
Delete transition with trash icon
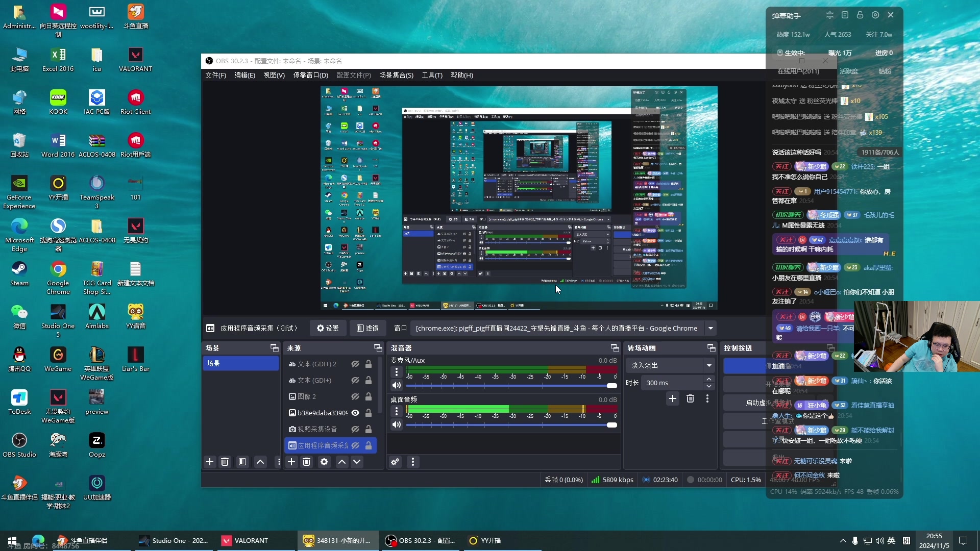pos(690,399)
